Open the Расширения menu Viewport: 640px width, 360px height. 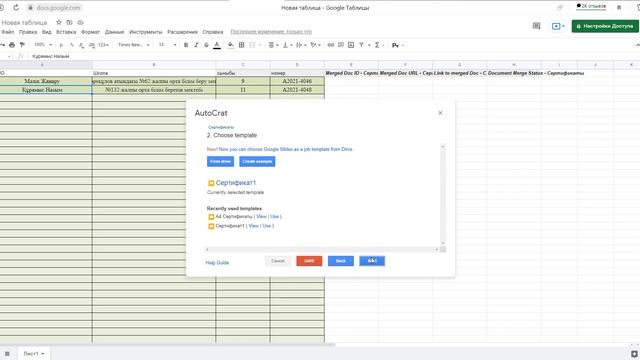tap(182, 32)
